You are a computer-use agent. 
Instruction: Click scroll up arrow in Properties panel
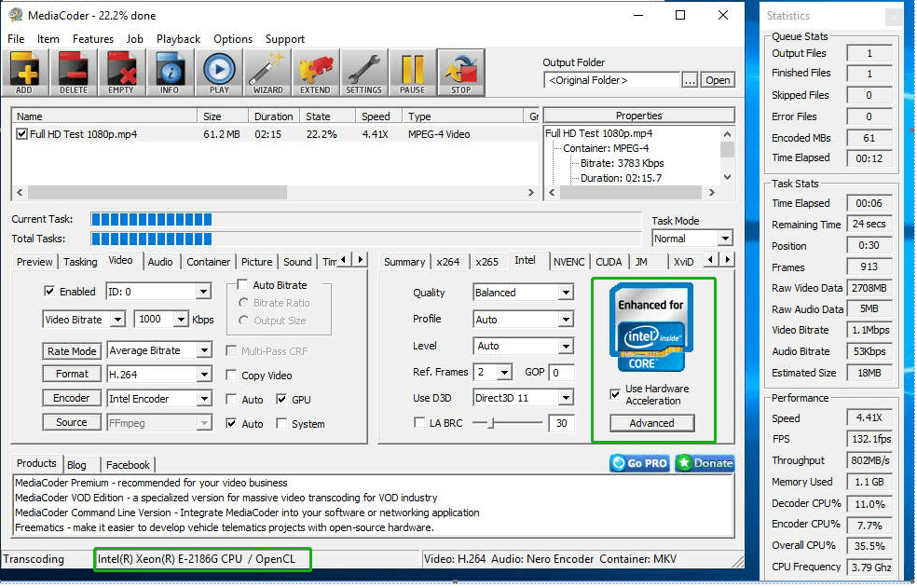click(x=727, y=134)
